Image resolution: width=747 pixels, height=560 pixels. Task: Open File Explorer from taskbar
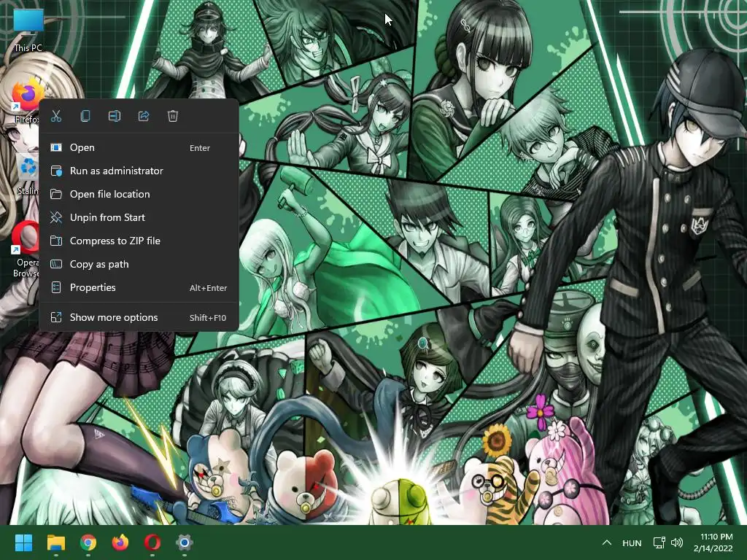pyautogui.click(x=55, y=542)
